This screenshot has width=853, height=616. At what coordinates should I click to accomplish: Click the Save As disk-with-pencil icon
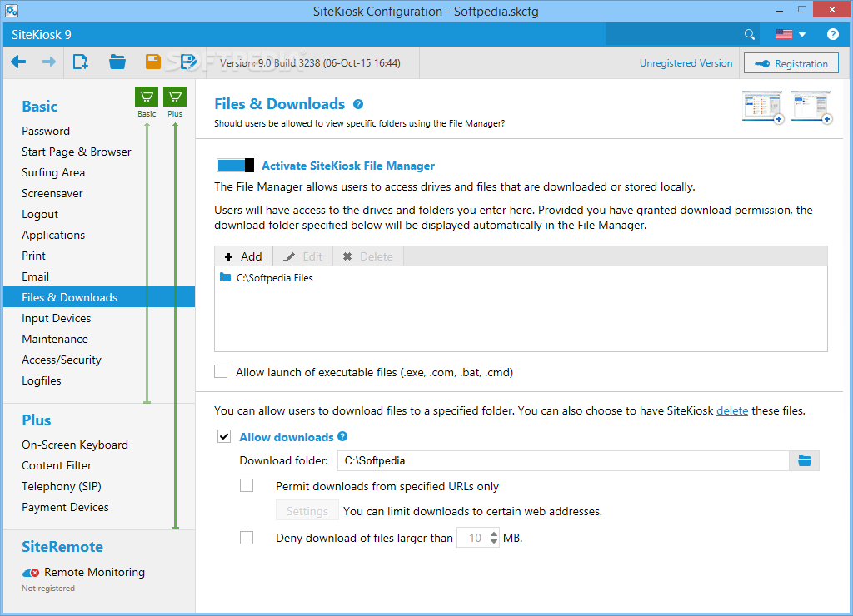click(x=188, y=62)
